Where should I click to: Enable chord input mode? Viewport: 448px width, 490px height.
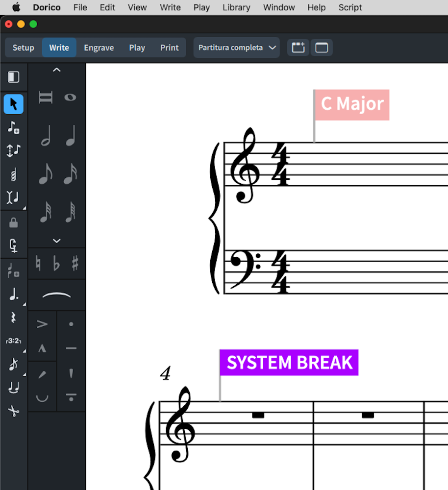(13, 174)
